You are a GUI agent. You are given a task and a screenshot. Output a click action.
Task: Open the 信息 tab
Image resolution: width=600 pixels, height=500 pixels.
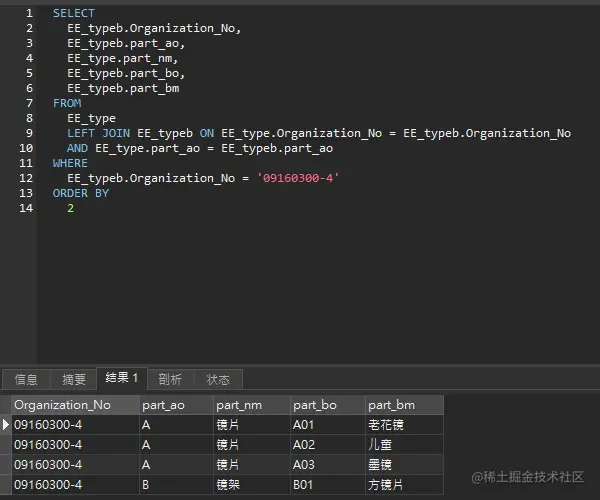point(26,379)
